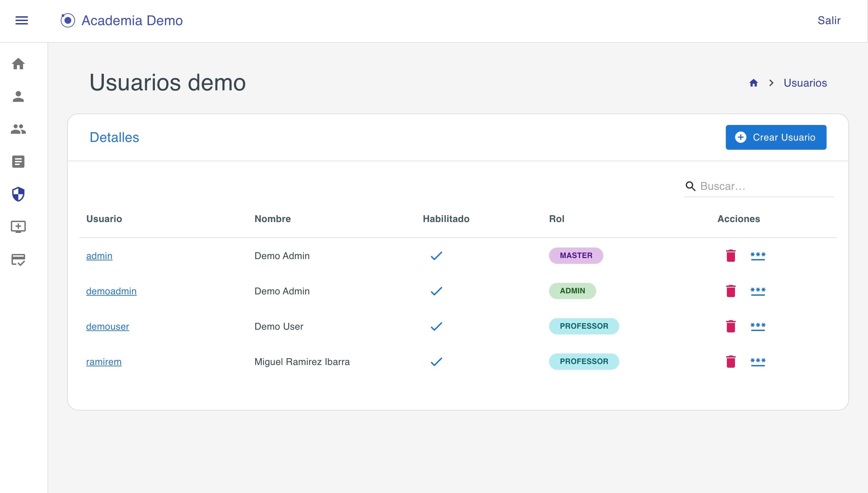Select the shield security sidebar icon
868x493 pixels.
point(18,194)
